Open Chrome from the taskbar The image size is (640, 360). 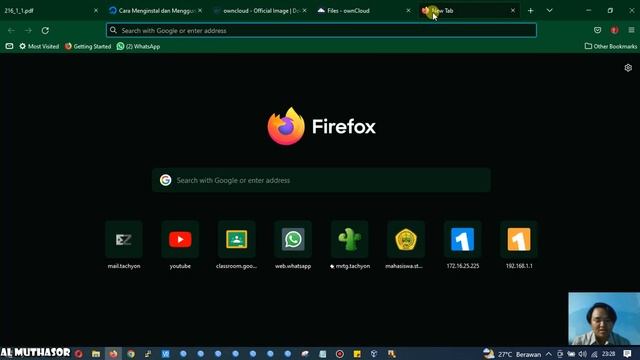coord(131,354)
